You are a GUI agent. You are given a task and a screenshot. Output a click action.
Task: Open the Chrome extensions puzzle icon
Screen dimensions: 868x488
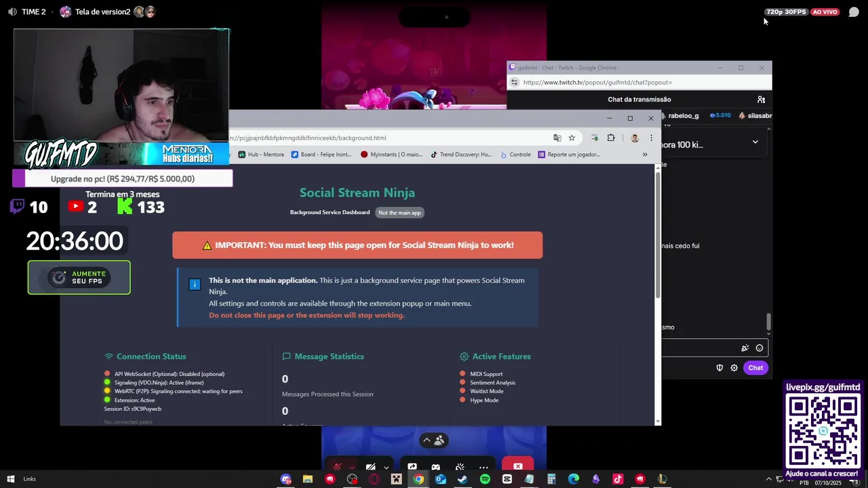click(611, 138)
